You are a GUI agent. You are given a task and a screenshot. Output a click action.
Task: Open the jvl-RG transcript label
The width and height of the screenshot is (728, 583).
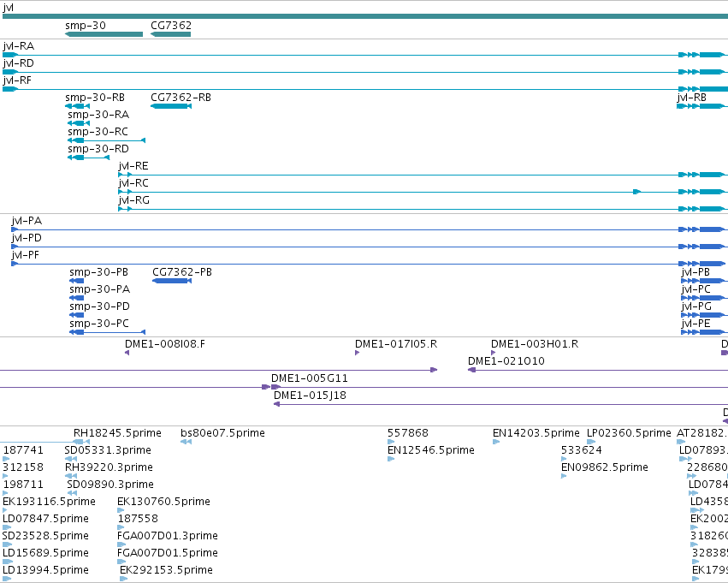point(133,200)
